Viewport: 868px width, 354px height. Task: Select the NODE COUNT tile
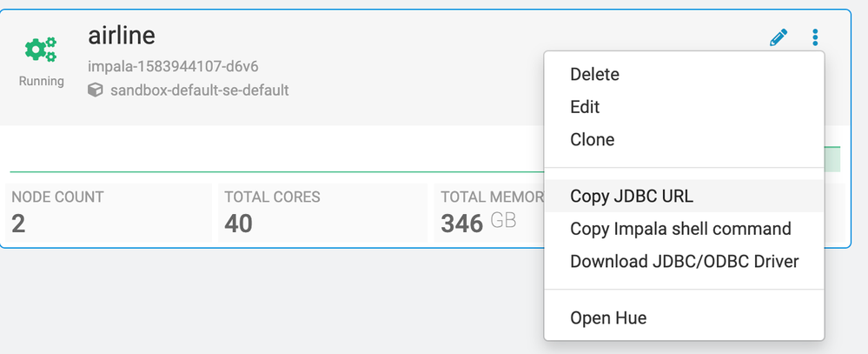[x=109, y=211]
